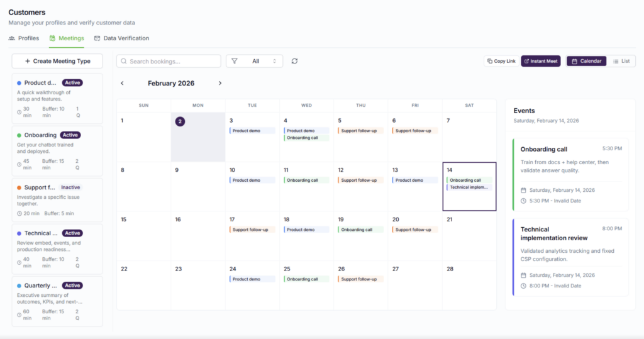Open Quarterly meeting type card
This screenshot has width=644, height=339.
[x=57, y=302]
